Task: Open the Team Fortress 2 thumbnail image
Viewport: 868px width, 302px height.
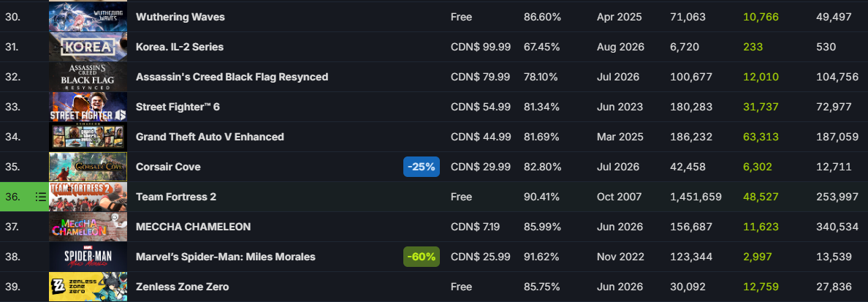Action: point(88,197)
